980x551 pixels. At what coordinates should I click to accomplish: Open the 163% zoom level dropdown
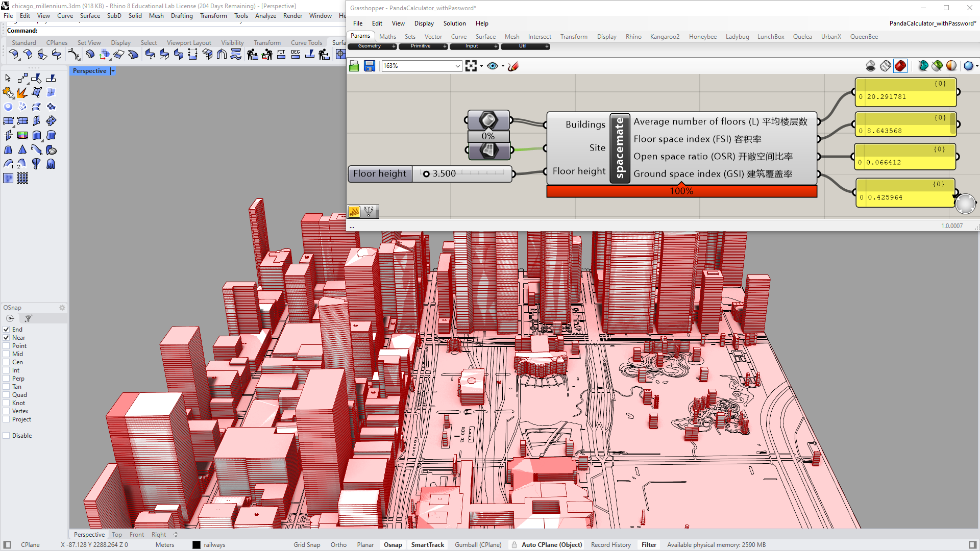[457, 66]
